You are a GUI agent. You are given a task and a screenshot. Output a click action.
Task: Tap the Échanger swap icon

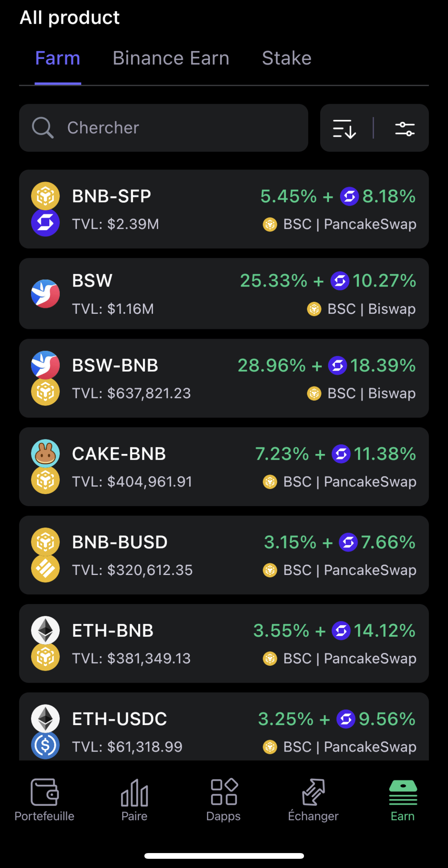click(313, 792)
